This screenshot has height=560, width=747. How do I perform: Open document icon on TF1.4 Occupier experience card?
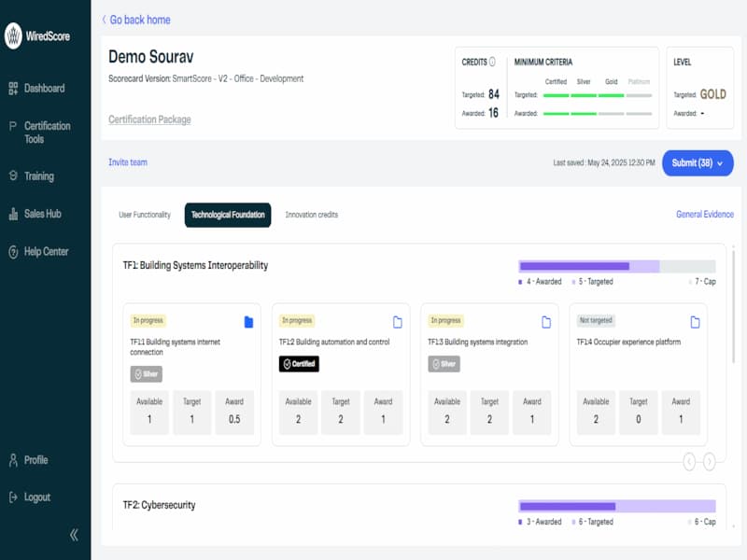[695, 322]
